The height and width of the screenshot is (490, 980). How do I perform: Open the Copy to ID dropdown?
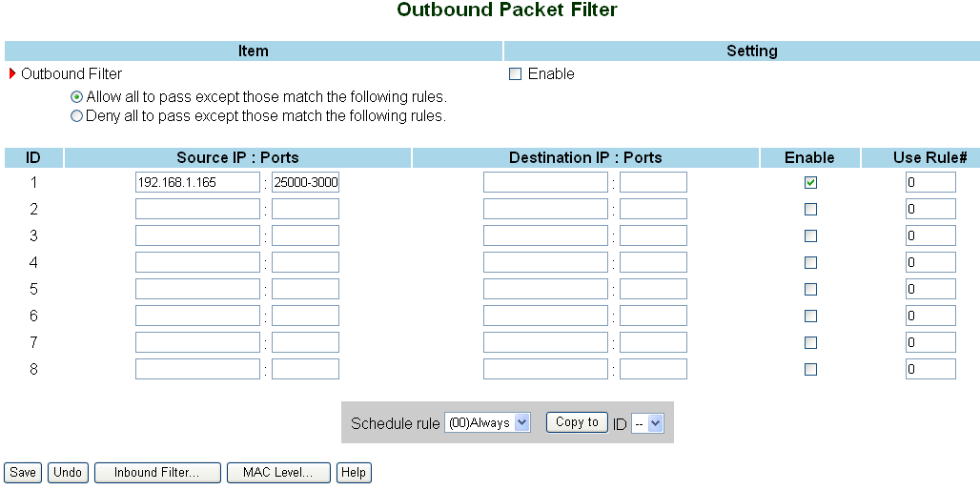tap(647, 423)
